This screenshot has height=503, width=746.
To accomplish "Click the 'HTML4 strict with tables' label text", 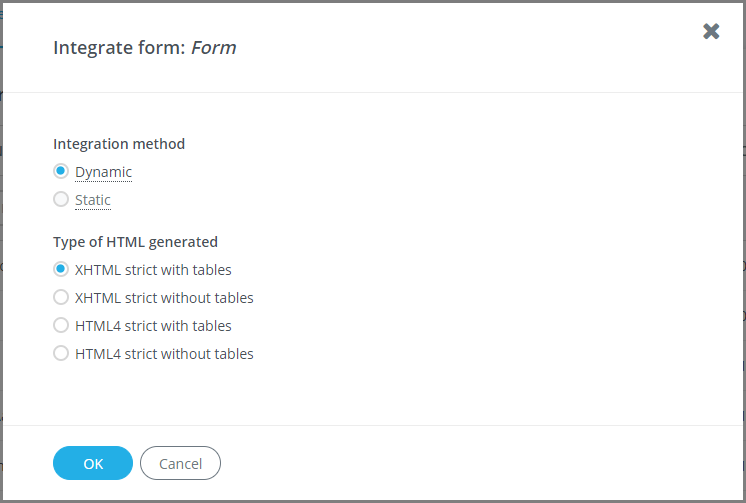I will click(x=153, y=326).
